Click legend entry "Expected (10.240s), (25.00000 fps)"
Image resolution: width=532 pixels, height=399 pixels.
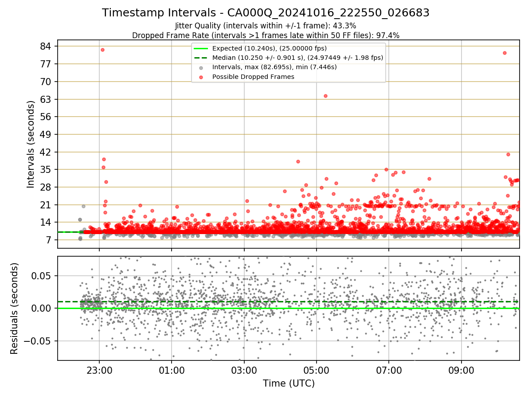click(270, 48)
